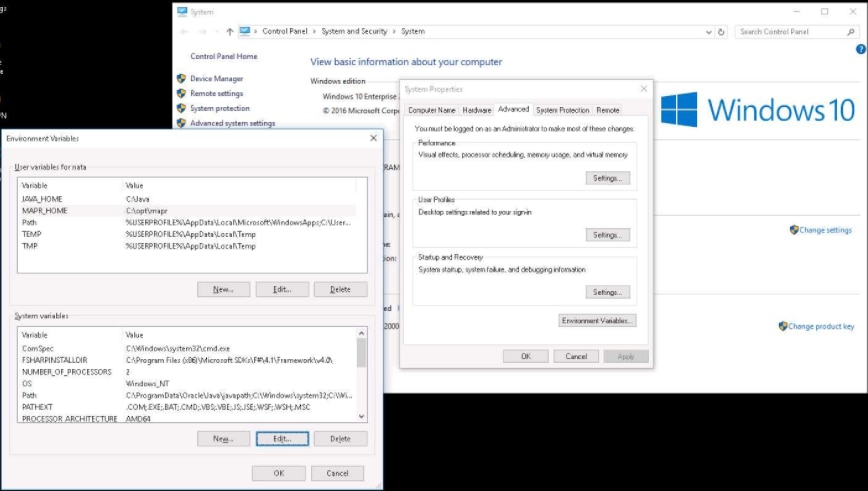Click the Device Manager shield icon
This screenshot has height=491, width=868.
181,78
